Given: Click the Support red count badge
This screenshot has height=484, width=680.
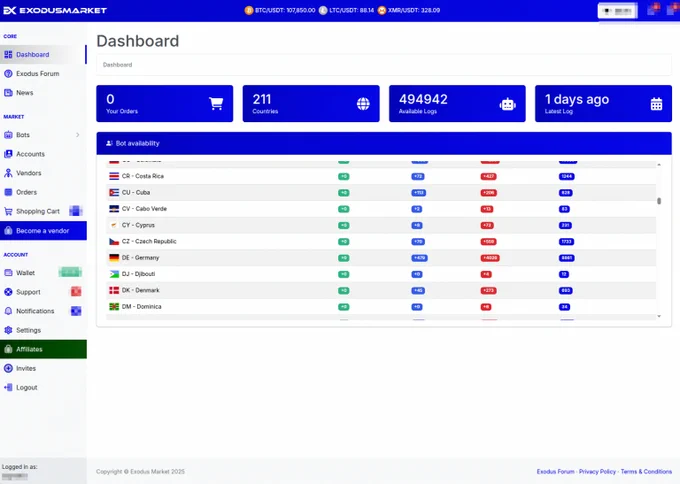Looking at the screenshot, I should 76,291.
